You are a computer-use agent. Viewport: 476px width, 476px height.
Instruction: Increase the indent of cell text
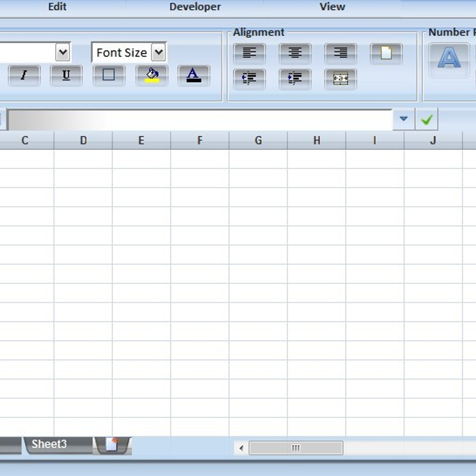295,79
